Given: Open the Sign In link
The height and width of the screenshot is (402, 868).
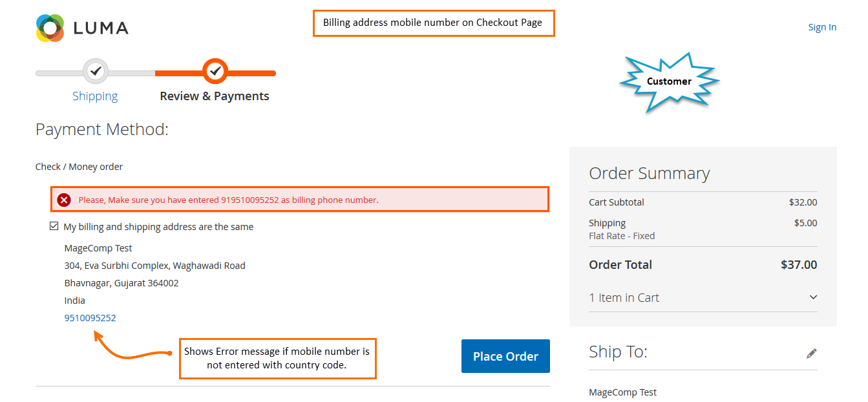Looking at the screenshot, I should click(x=822, y=27).
